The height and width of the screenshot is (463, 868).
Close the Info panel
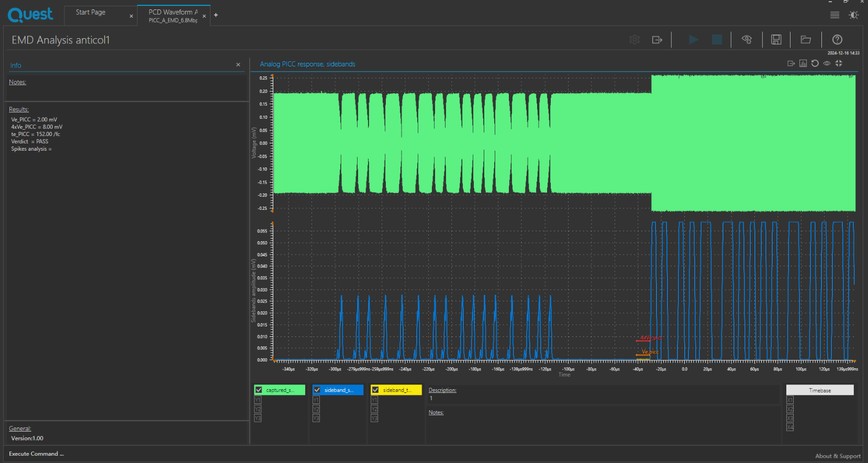(238, 65)
